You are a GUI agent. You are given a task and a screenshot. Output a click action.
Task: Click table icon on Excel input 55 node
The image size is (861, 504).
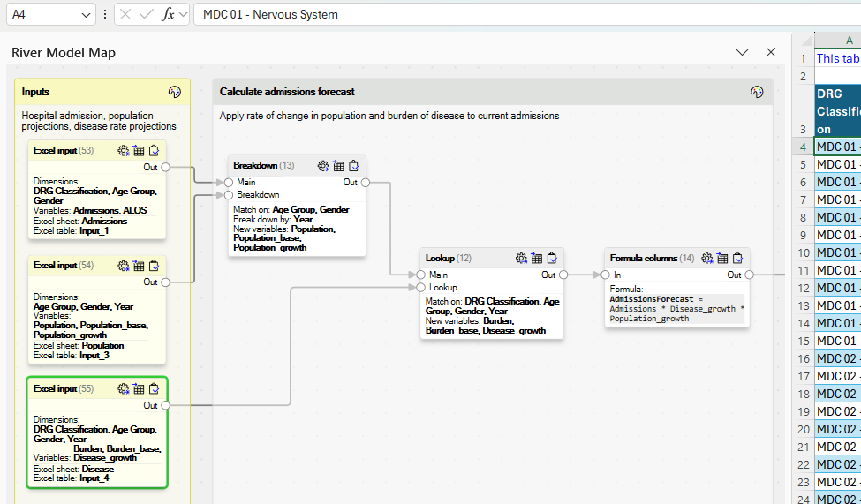click(139, 388)
